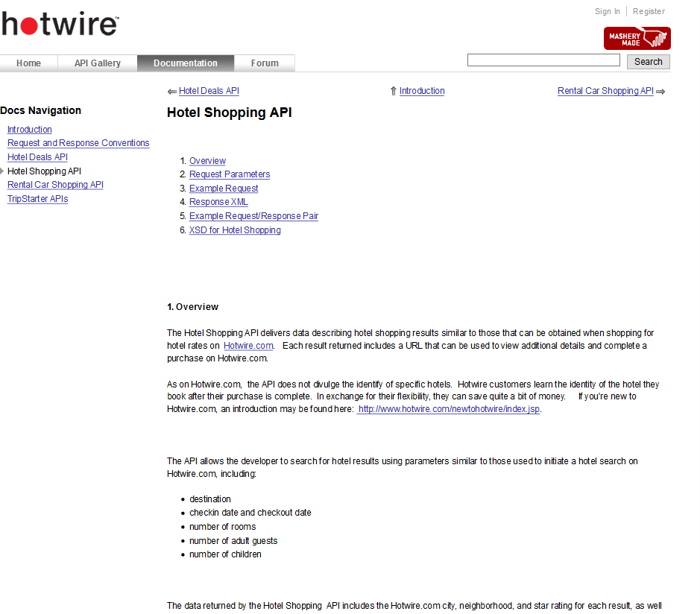The height and width of the screenshot is (614, 700).
Task: Switch to the Forum tab
Action: 265,63
